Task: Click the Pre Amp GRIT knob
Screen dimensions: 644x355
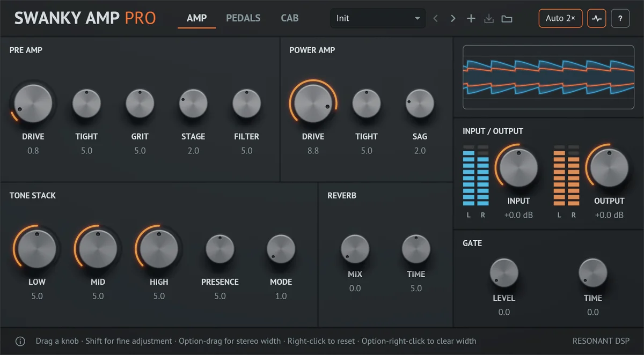Action: click(140, 103)
